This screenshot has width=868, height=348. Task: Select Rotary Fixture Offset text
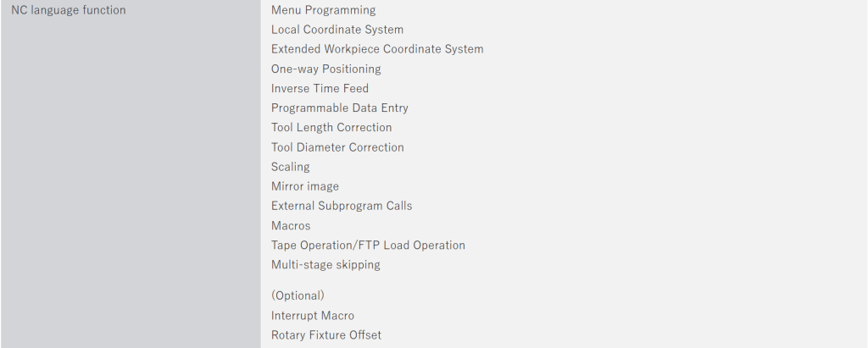tap(326, 335)
